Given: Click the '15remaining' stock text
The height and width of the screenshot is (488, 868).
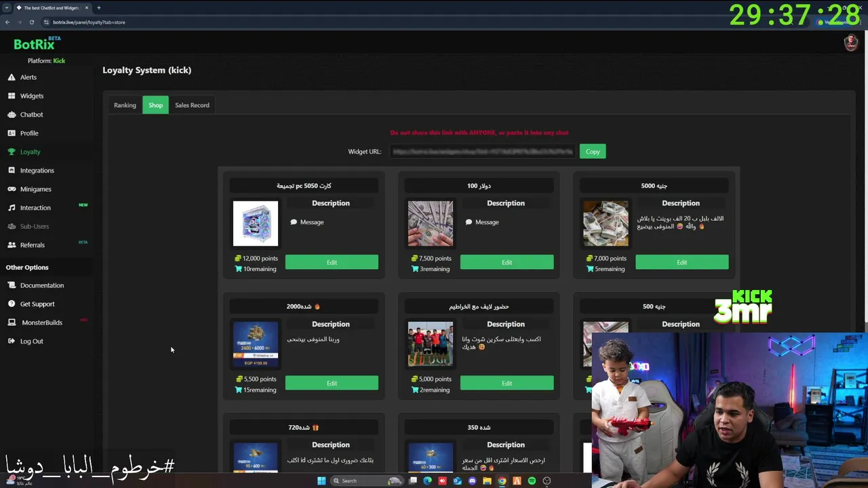Looking at the screenshot, I should point(260,390).
